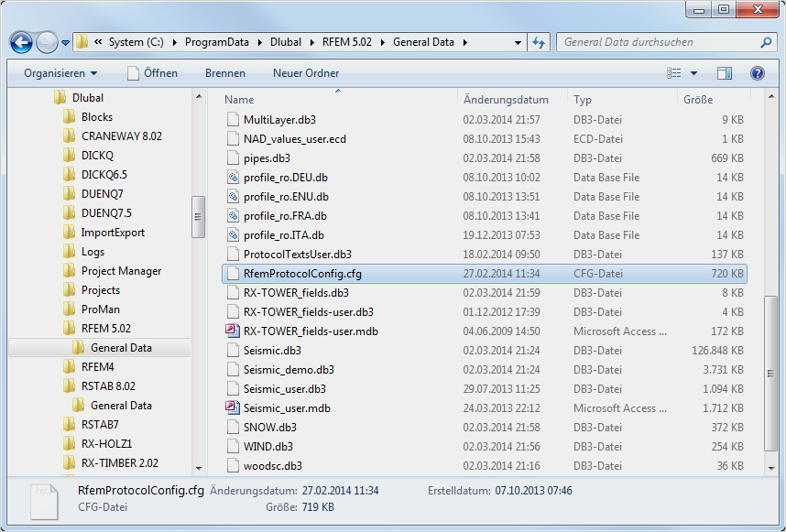Viewport: 786px width, 532px height.
Task: Click Öffnen in the toolbar
Action: [152, 73]
